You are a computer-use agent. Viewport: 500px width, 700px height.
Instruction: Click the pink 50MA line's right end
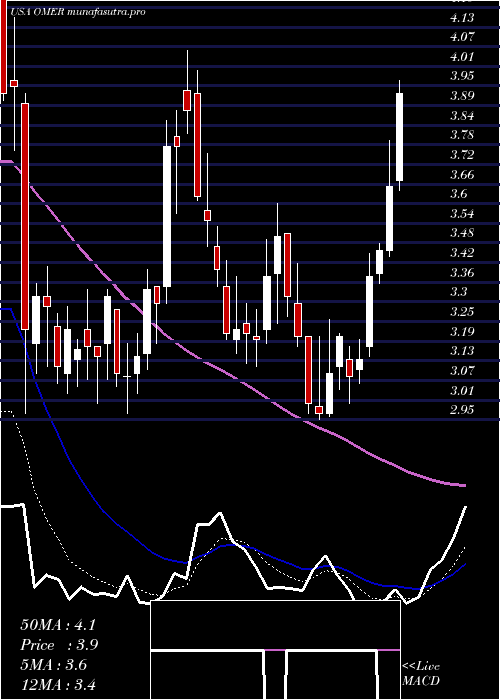pos(464,485)
